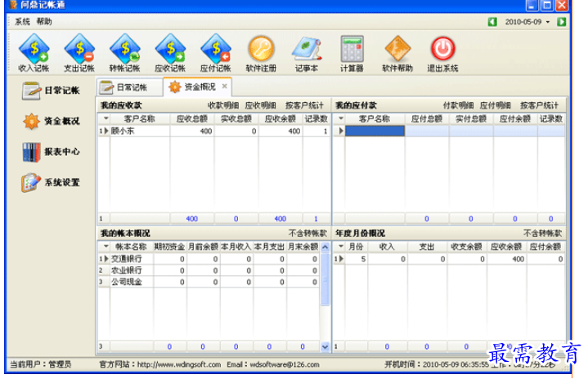Screen dimensions: 588x379
Task: Sort by 实收总额 column header
Action: [x=236, y=119]
